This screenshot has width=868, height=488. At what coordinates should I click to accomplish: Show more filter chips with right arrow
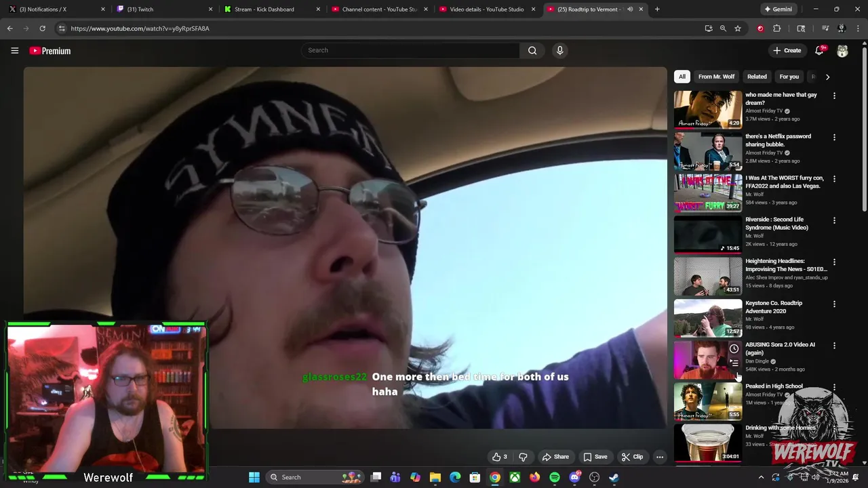[827, 77]
